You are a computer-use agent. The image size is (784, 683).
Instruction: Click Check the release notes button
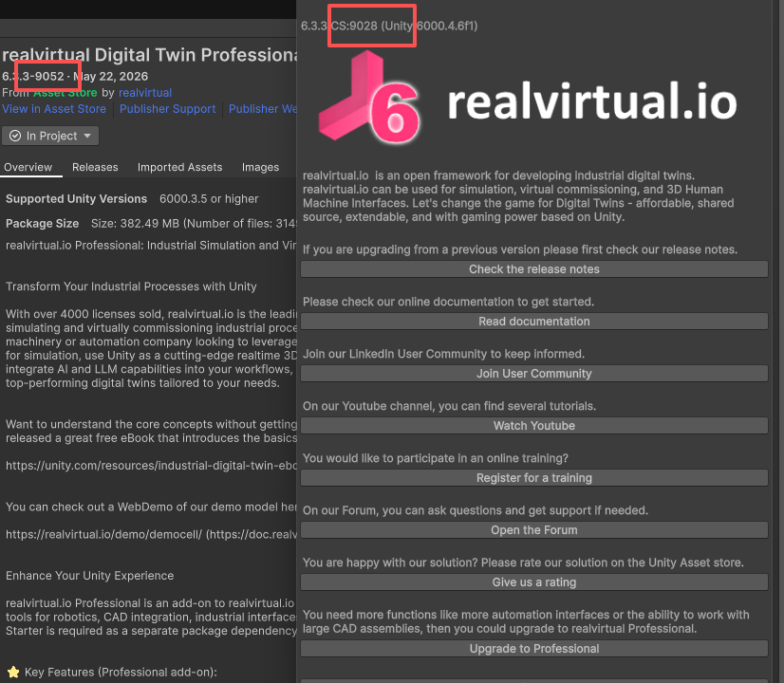pos(534,269)
